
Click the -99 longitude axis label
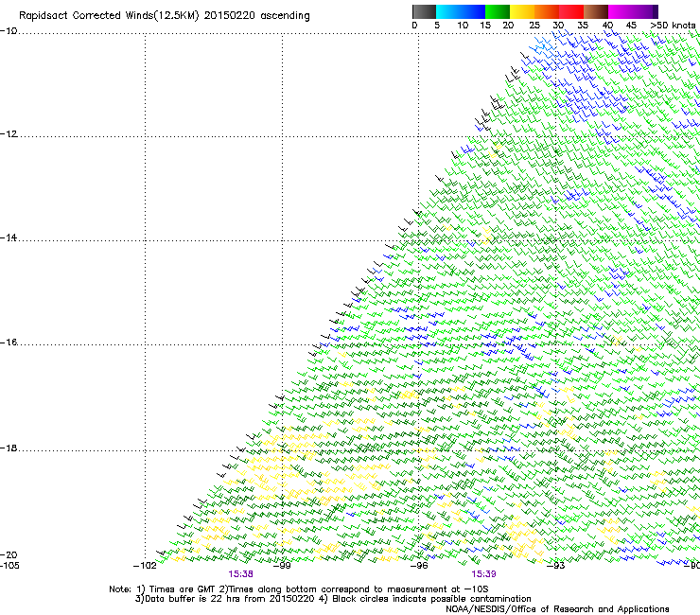point(282,566)
